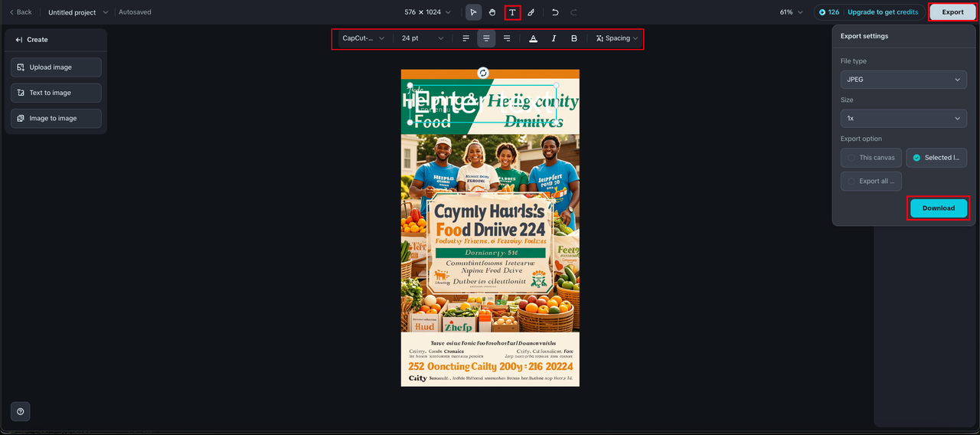The height and width of the screenshot is (435, 980).
Task: Choose the Text tool
Action: click(512, 12)
